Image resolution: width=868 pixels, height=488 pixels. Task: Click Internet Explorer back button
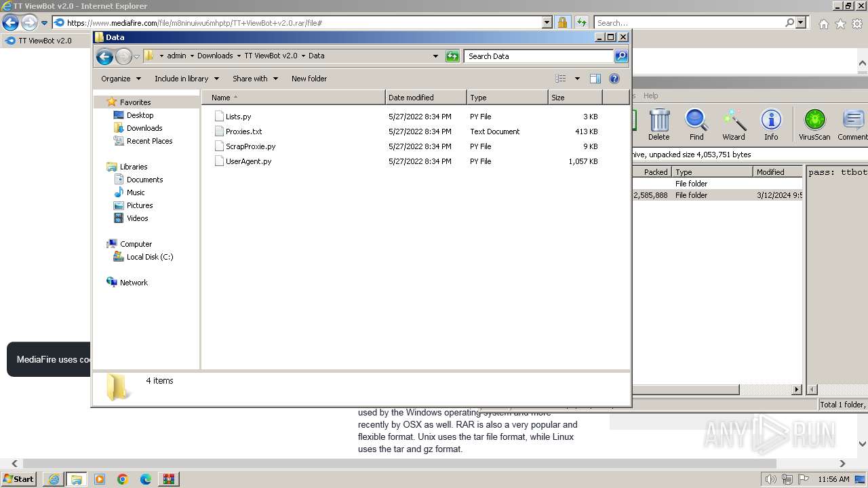coord(10,22)
